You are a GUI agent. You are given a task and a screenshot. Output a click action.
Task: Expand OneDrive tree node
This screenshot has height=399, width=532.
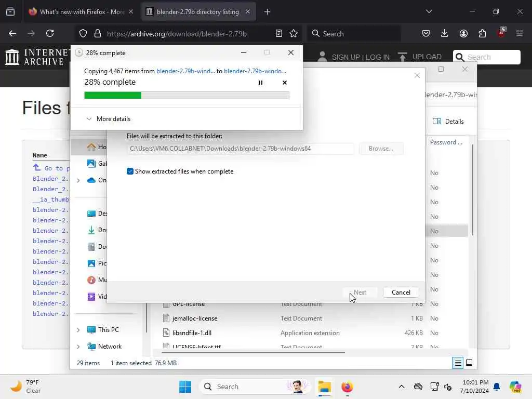pyautogui.click(x=78, y=180)
